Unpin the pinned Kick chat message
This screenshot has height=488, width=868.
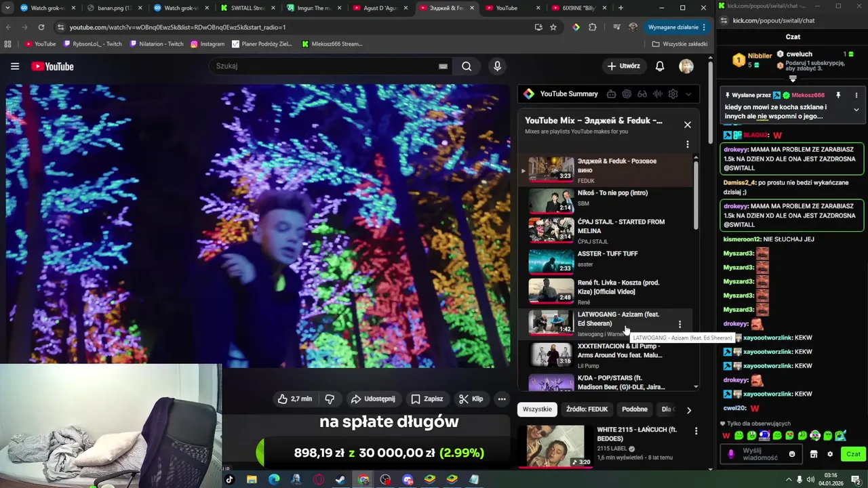tap(838, 96)
